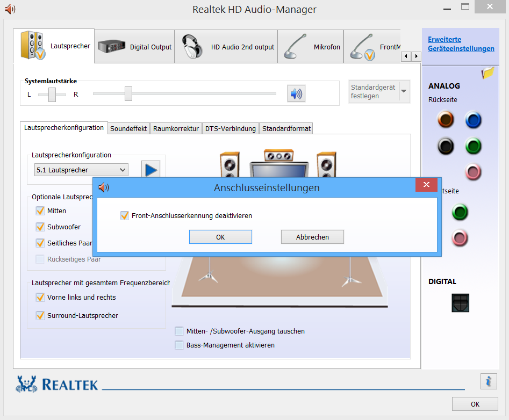
Task: Open the information button at bottom right
Action: (489, 381)
